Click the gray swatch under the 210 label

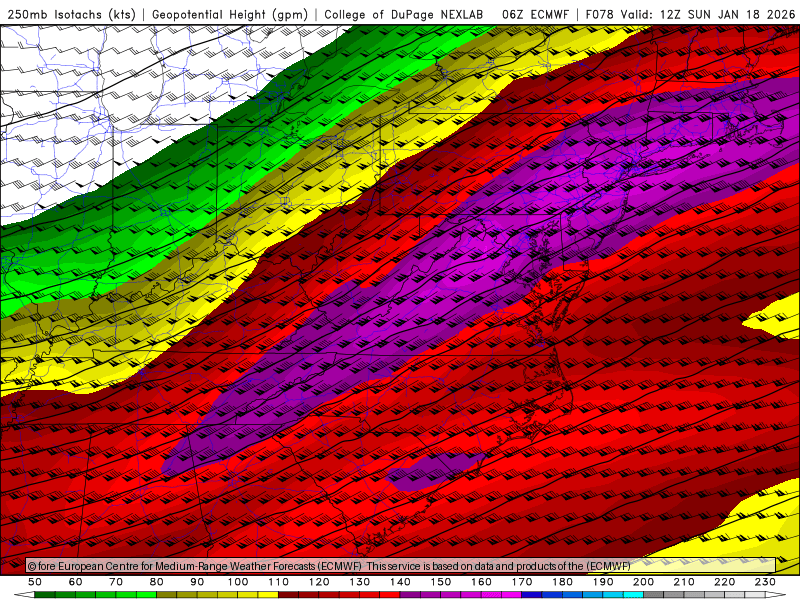694,595
